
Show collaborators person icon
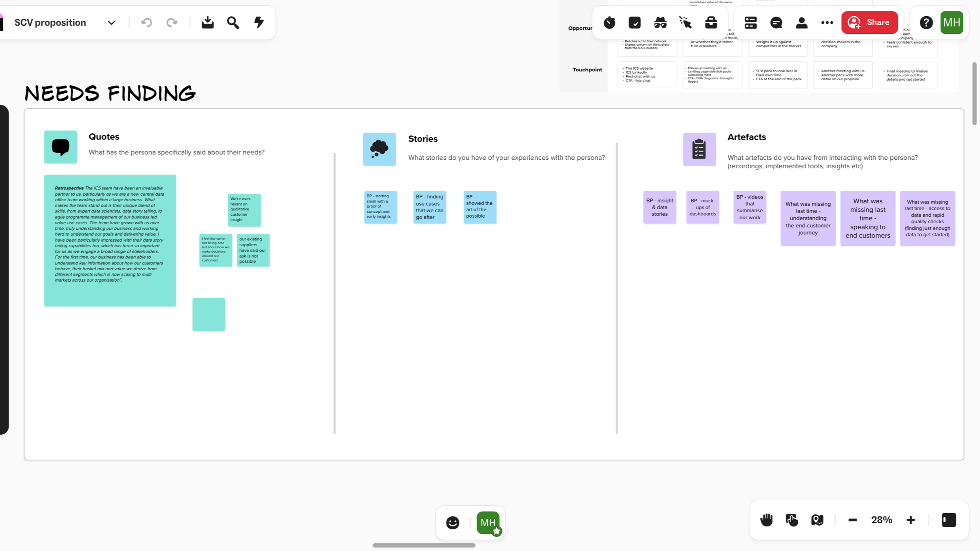(x=801, y=22)
